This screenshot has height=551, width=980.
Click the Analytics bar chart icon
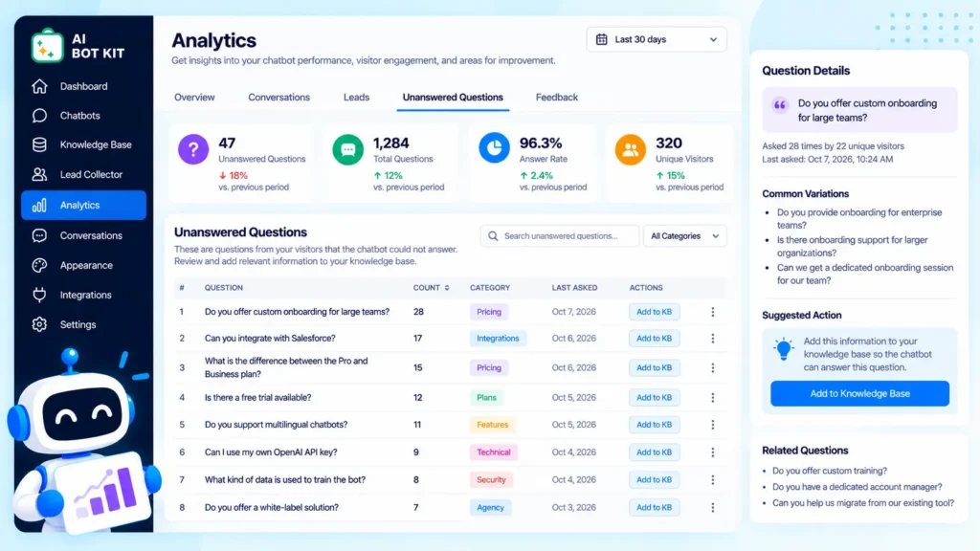coord(39,205)
